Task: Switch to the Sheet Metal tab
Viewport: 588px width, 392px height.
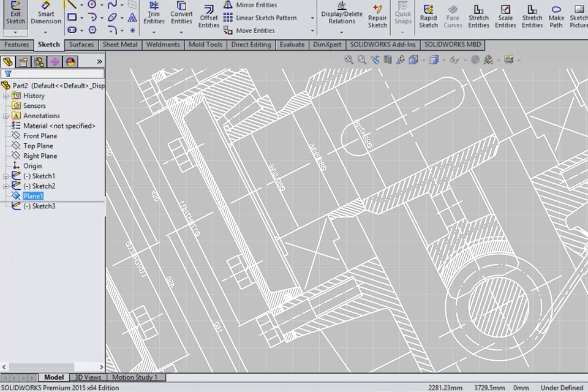Action: pyautogui.click(x=120, y=45)
